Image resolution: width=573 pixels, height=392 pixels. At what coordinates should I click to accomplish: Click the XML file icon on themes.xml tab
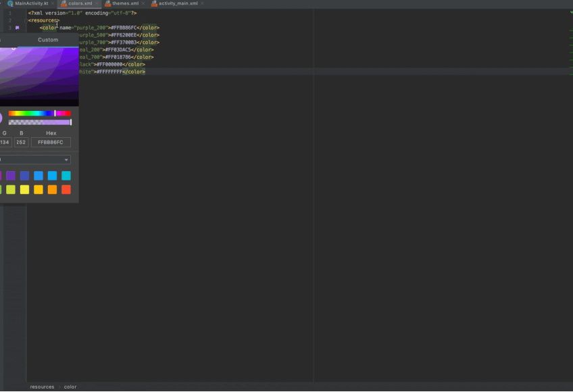point(108,3)
